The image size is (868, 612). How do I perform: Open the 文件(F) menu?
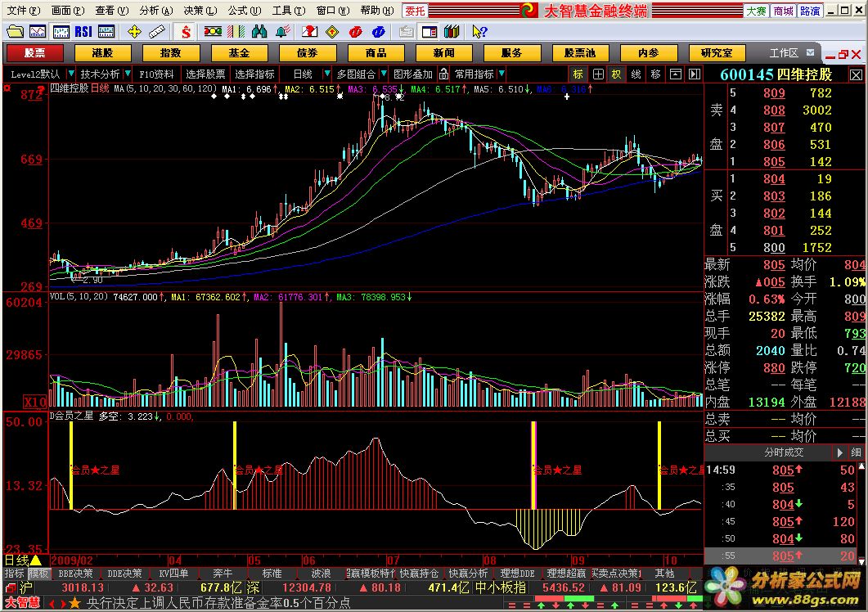[x=23, y=11]
